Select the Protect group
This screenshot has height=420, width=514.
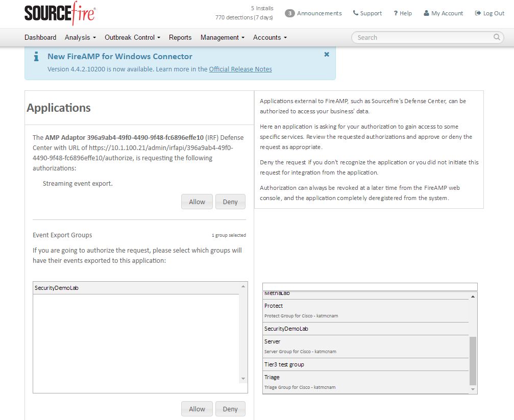pos(366,310)
